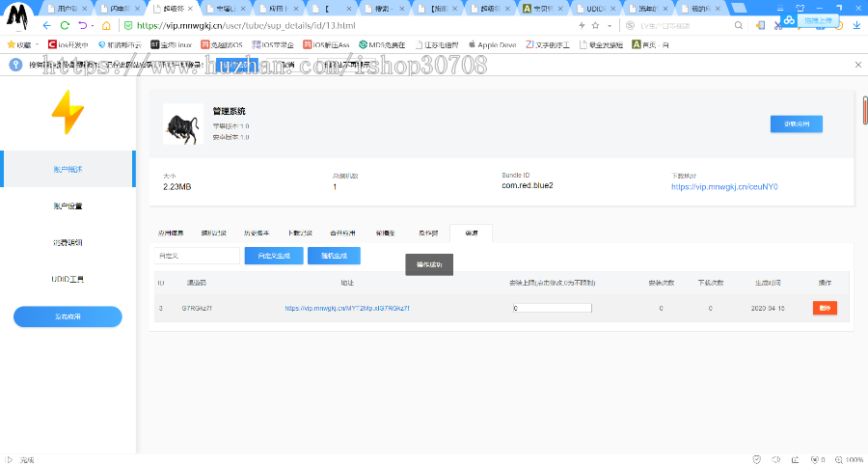Click the page vertical scrollbar thumb
Viewport: 868px width, 466px height.
coord(865,111)
